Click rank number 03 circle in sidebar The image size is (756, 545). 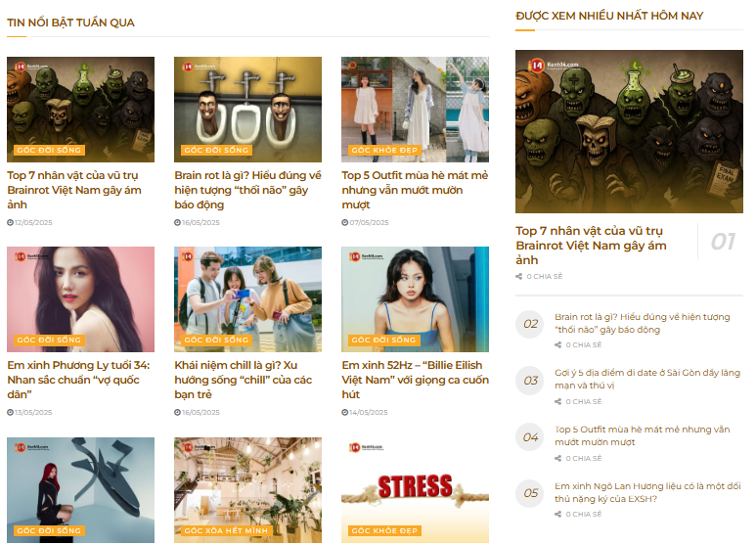pyautogui.click(x=531, y=381)
